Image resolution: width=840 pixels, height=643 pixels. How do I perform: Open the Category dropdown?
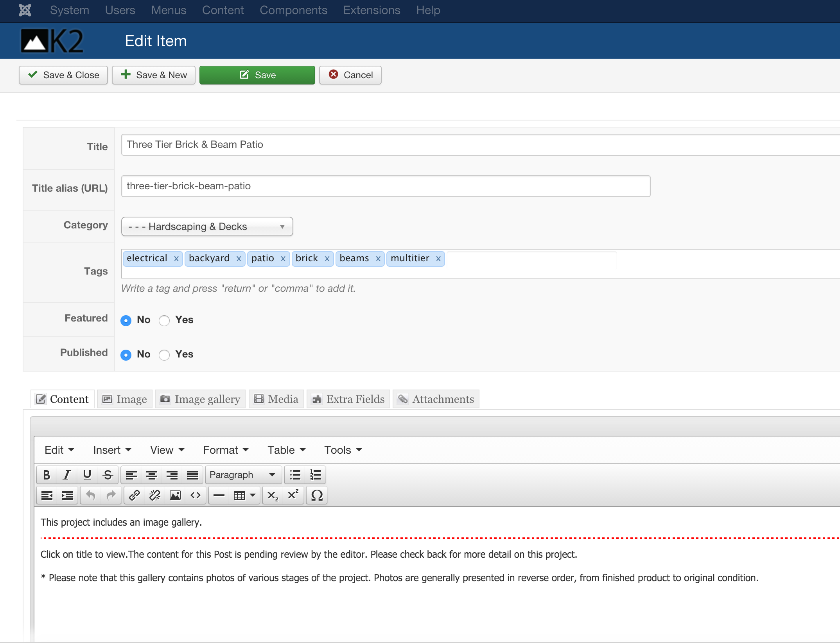pyautogui.click(x=207, y=227)
